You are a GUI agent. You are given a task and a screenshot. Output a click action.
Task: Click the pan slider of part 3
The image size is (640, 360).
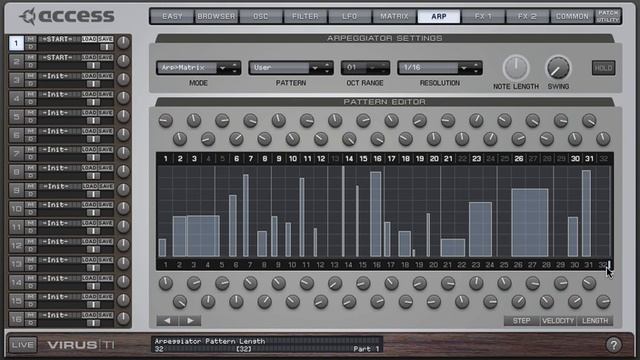(93, 84)
